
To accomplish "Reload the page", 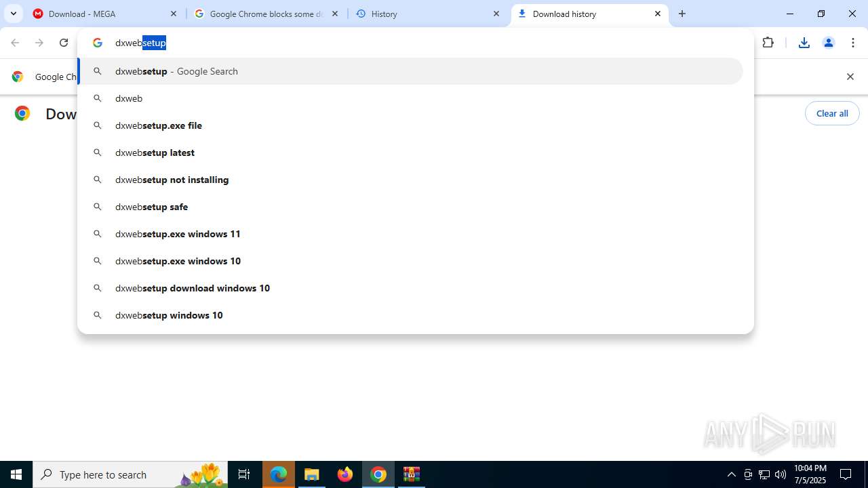I will (x=64, y=43).
